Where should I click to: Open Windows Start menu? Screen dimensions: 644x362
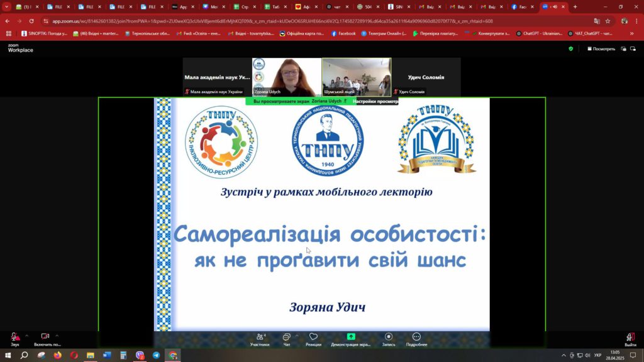[x=8, y=355]
